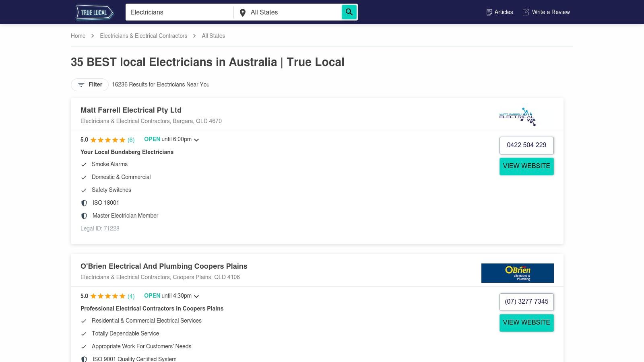Click the shield icon beside ISO 18001
Viewport: 644px width, 362px height.
(x=84, y=203)
